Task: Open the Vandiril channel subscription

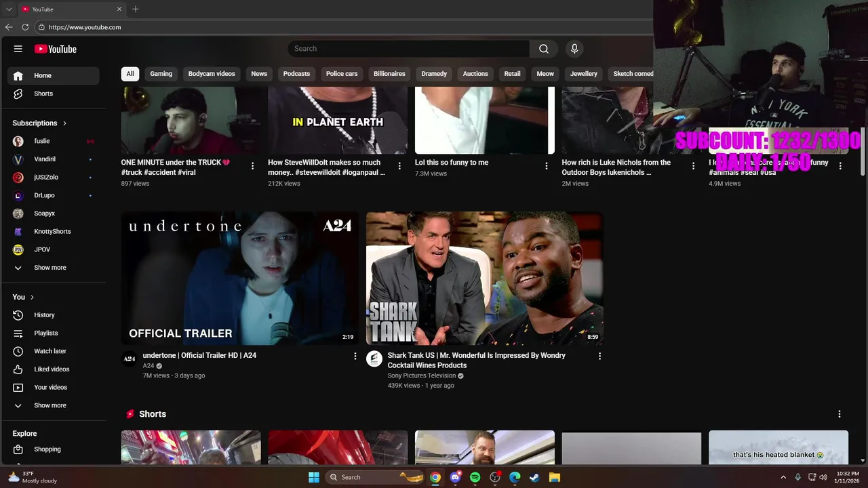Action: 54,159
